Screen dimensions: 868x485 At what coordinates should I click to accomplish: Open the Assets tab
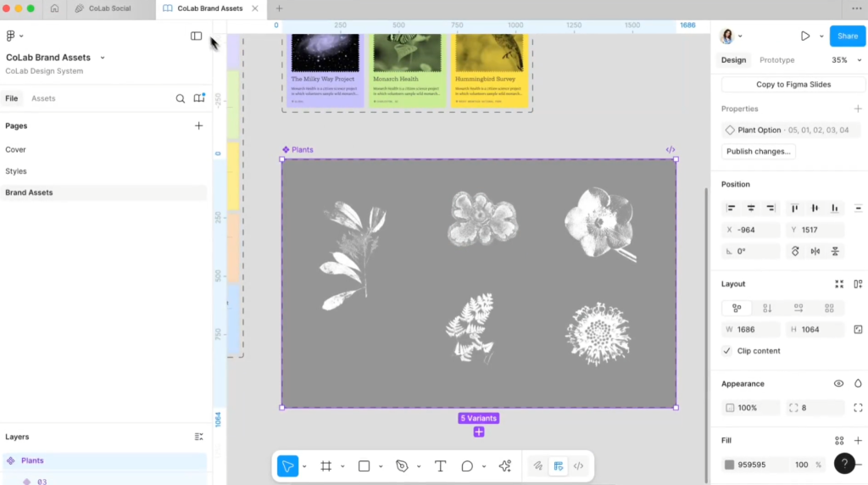pyautogui.click(x=43, y=98)
